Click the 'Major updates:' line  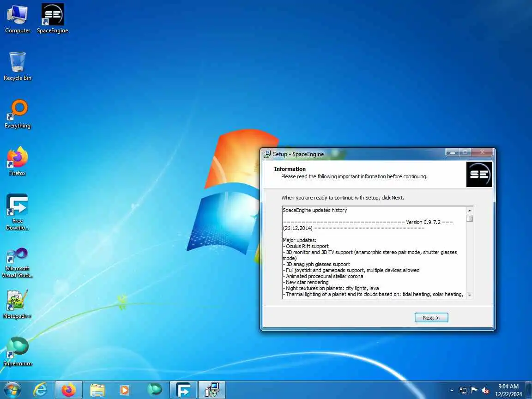pyautogui.click(x=300, y=240)
